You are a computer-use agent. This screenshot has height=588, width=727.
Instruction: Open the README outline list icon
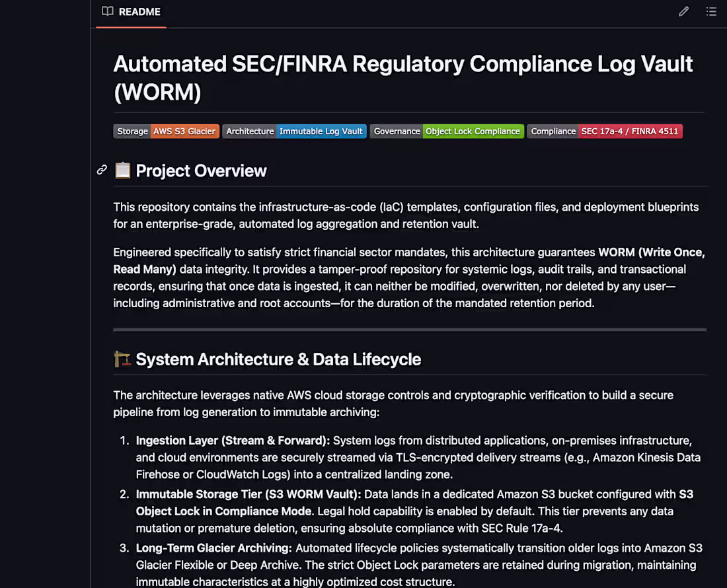pos(711,11)
